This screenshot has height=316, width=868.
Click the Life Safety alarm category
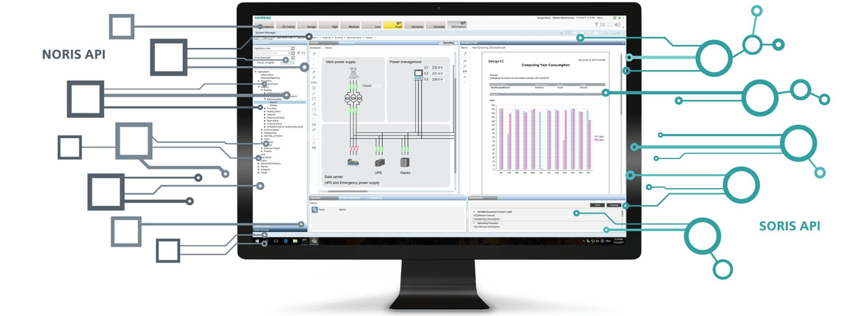pos(286,25)
